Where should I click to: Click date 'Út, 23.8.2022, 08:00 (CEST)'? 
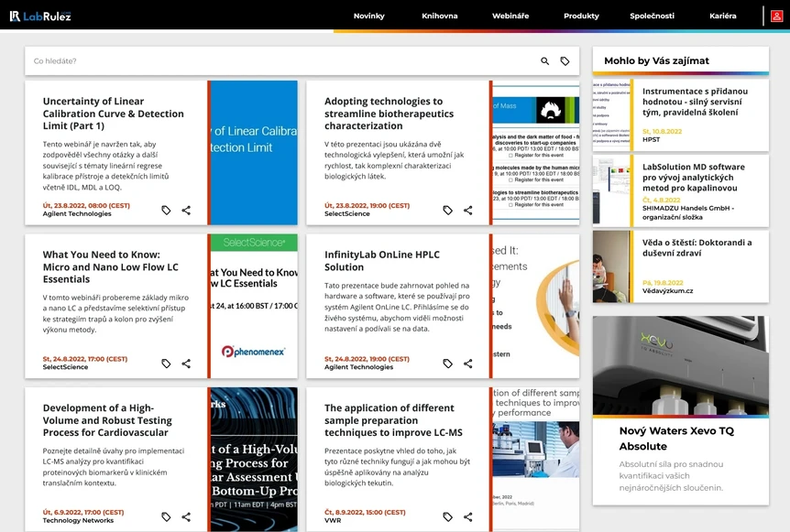click(x=86, y=205)
